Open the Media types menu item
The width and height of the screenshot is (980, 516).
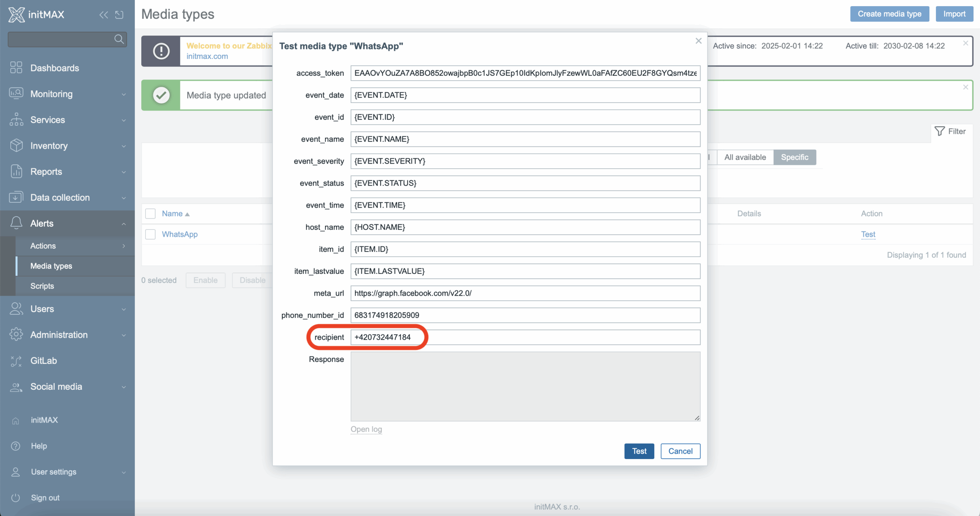pos(75,266)
